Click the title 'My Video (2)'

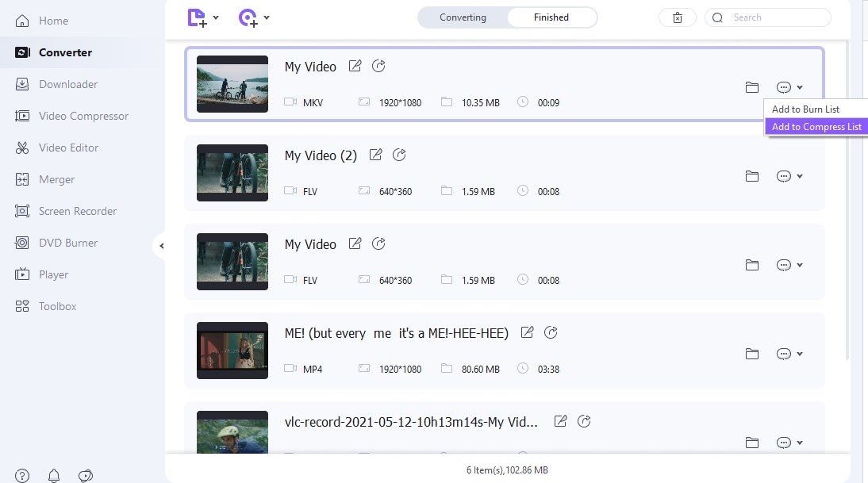click(x=321, y=155)
